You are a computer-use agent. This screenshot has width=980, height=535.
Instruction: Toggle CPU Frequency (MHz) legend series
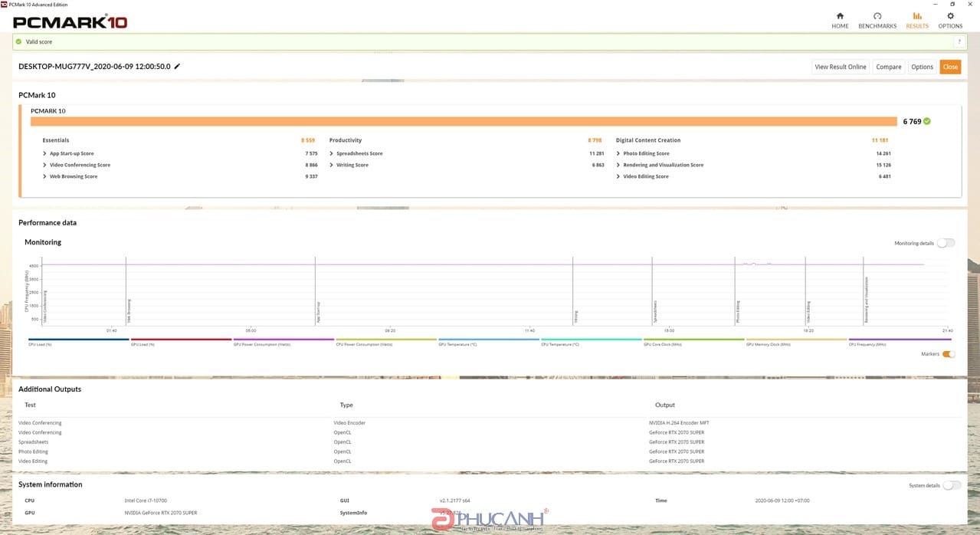[900, 342]
